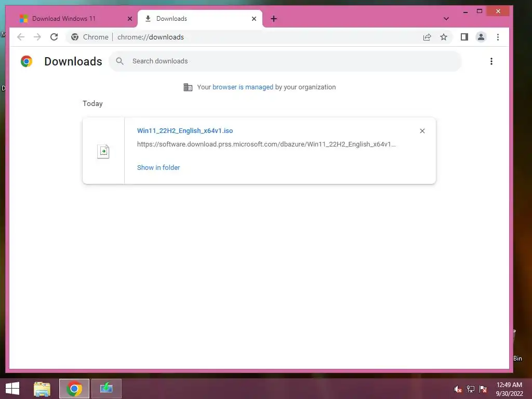The width and height of the screenshot is (532, 399).
Task: Click the search magnifier icon
Action: point(119,61)
